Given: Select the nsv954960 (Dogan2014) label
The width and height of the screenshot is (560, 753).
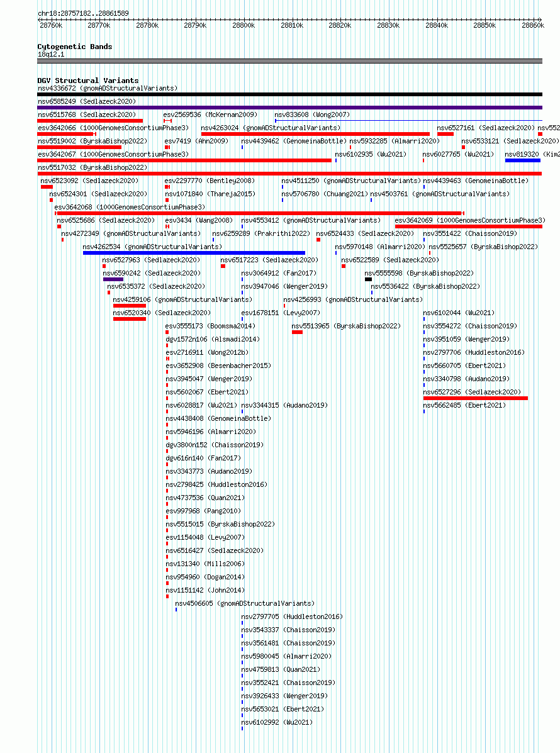Looking at the screenshot, I should point(205,577).
